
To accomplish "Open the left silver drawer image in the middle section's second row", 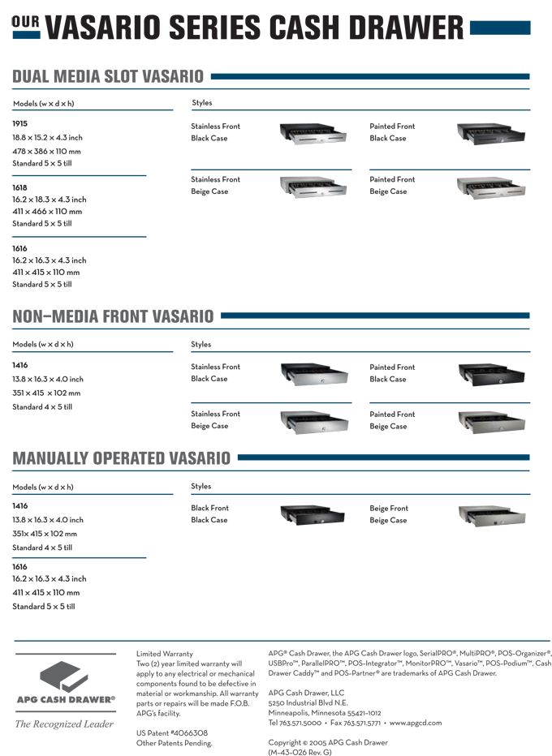I will [x=309, y=423].
